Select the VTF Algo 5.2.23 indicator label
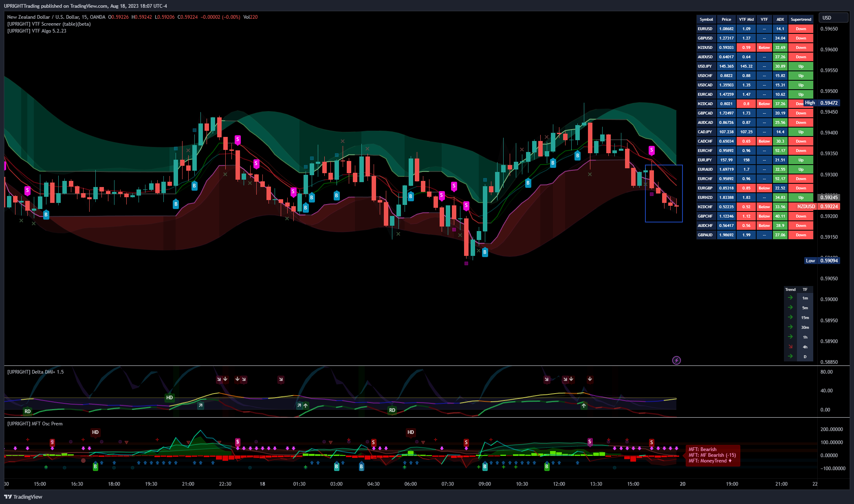 coord(37,31)
